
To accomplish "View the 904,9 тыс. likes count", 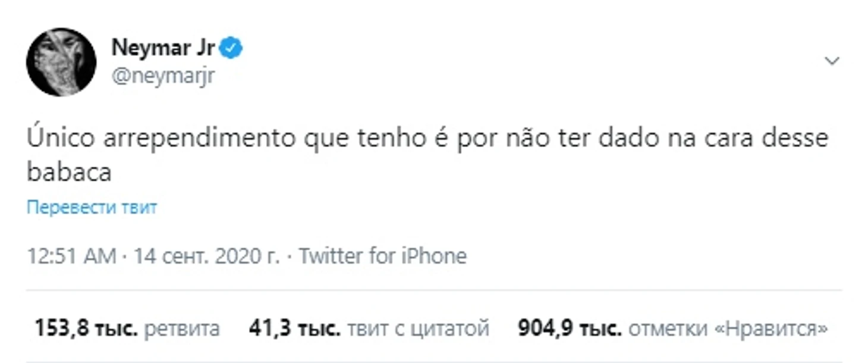I will 570,328.
